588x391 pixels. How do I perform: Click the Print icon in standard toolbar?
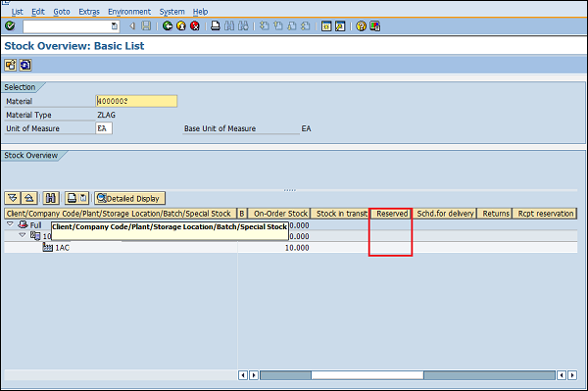tap(216, 25)
